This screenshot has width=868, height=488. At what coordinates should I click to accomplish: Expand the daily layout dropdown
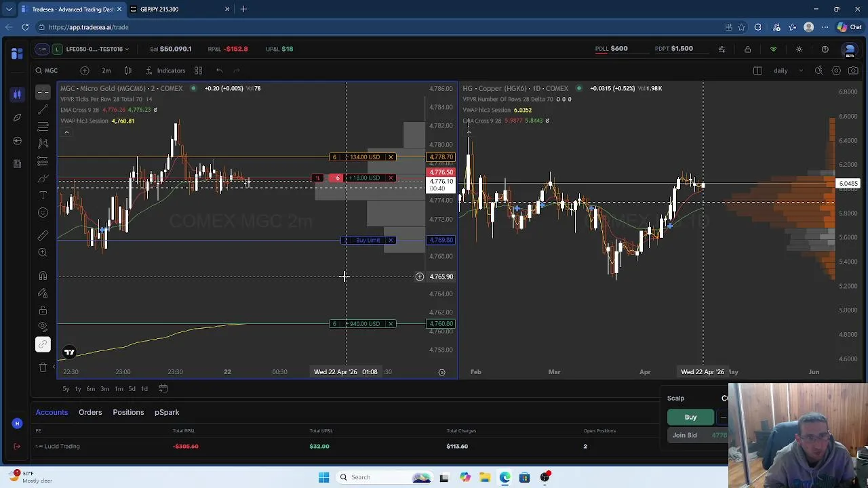point(789,70)
